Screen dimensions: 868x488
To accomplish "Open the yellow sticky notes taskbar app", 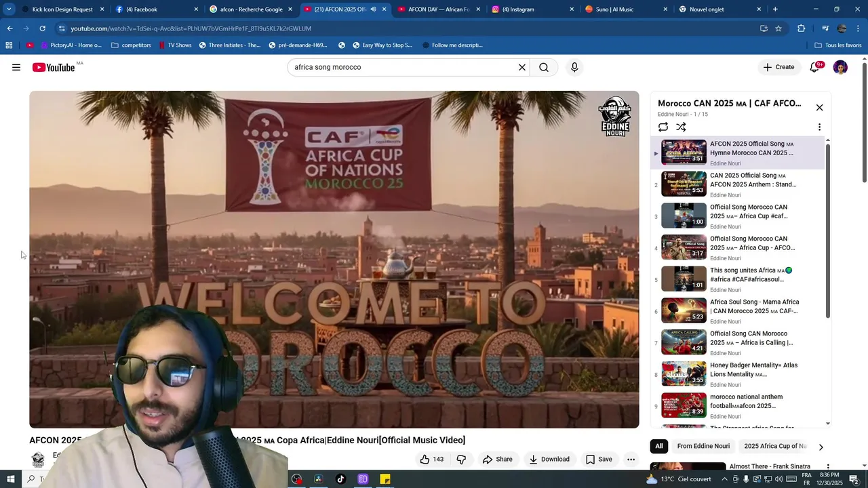I will (x=385, y=479).
